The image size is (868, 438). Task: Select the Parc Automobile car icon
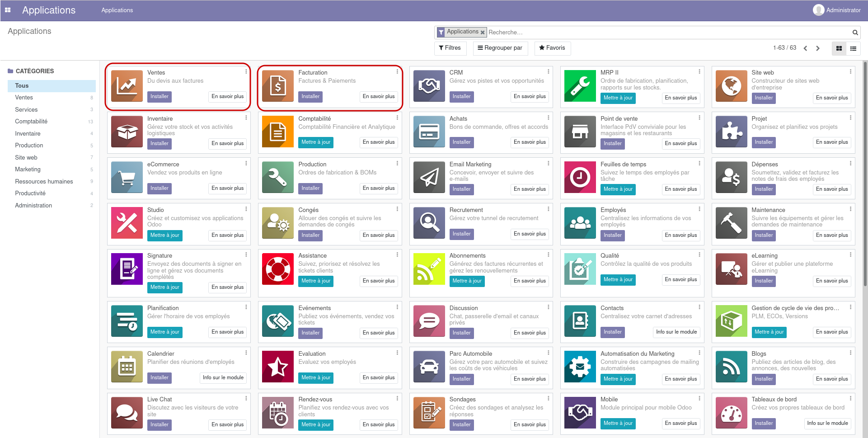pyautogui.click(x=429, y=367)
